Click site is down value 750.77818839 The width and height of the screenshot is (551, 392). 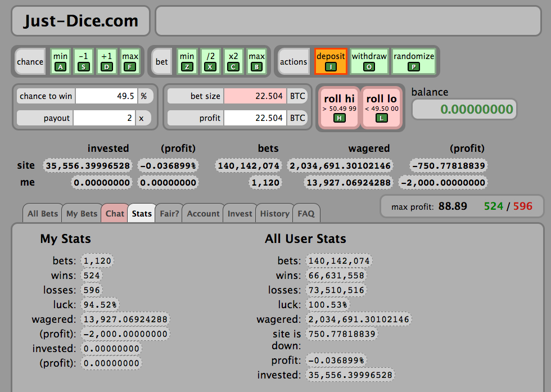pyautogui.click(x=342, y=334)
